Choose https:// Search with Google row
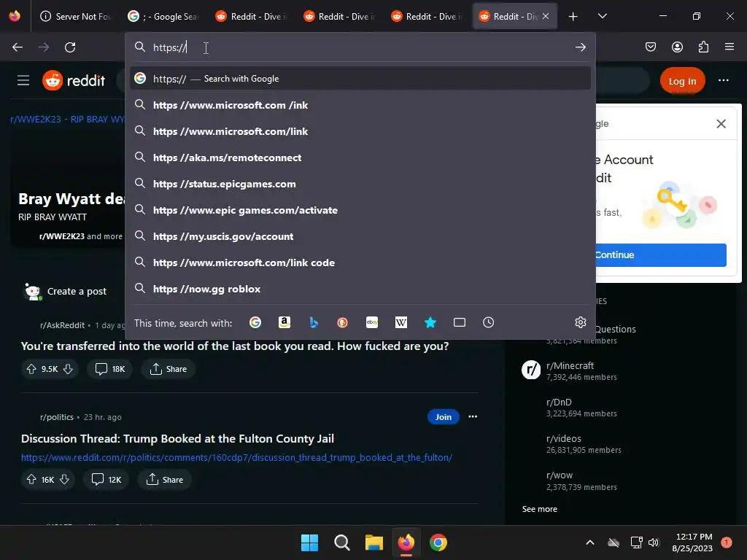Screen dimensions: 747x560 [x=360, y=78]
